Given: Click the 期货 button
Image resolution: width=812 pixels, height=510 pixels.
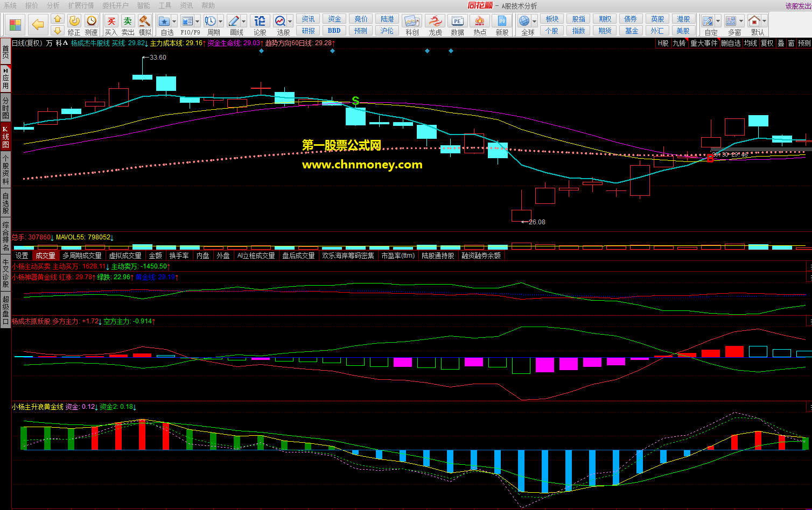Looking at the screenshot, I should click(x=605, y=31).
